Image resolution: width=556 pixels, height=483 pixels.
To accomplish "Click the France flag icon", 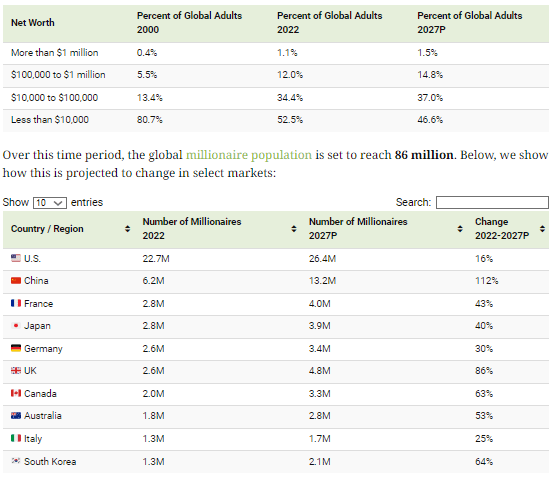I will (x=16, y=304).
